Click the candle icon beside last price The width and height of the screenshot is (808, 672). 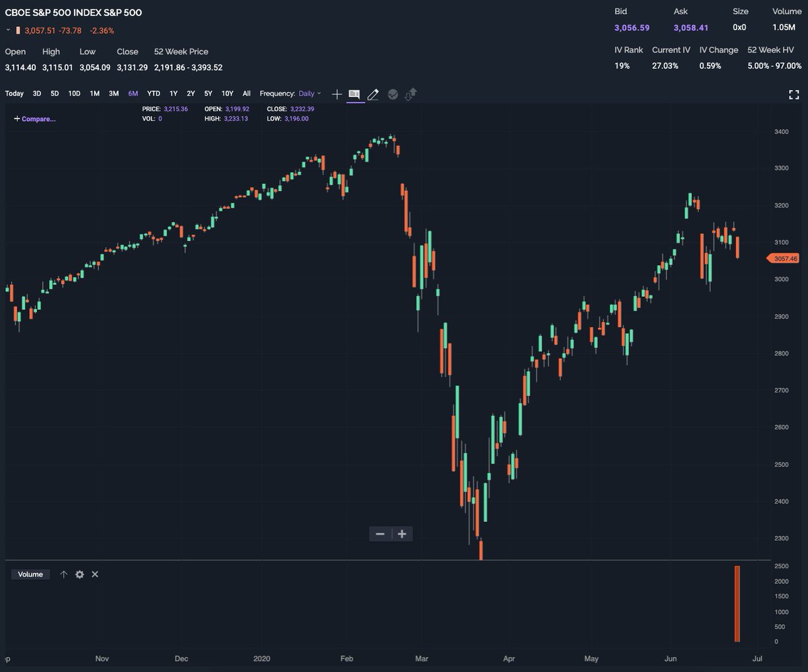coord(18,30)
